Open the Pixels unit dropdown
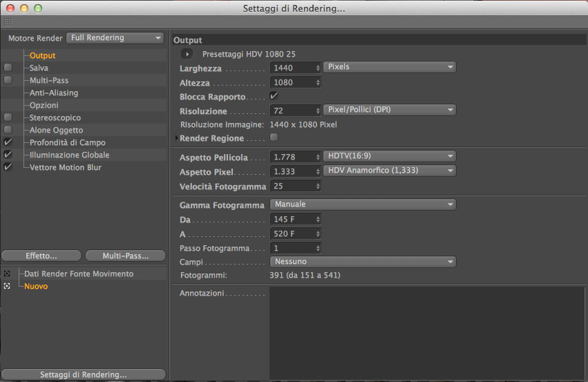Viewport: 588px width, 382px height. (x=390, y=67)
